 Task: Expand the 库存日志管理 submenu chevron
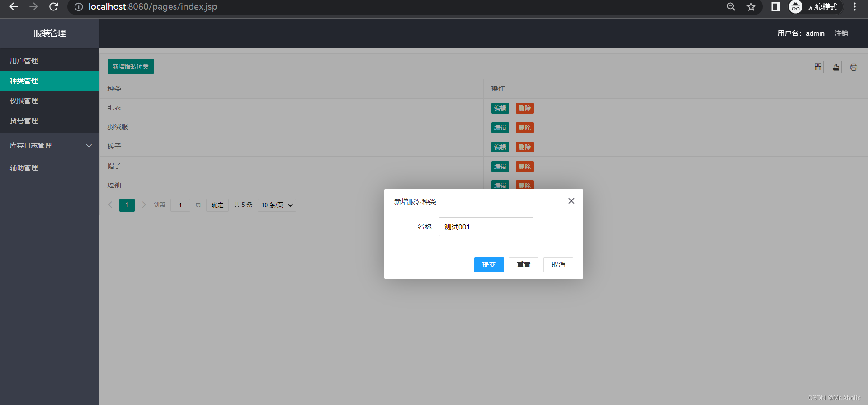89,146
